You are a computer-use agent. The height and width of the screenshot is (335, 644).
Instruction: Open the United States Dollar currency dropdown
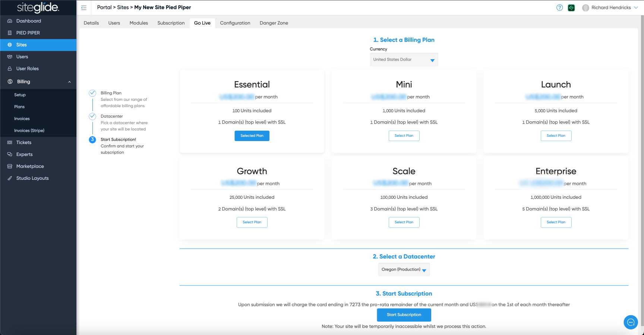click(x=404, y=60)
